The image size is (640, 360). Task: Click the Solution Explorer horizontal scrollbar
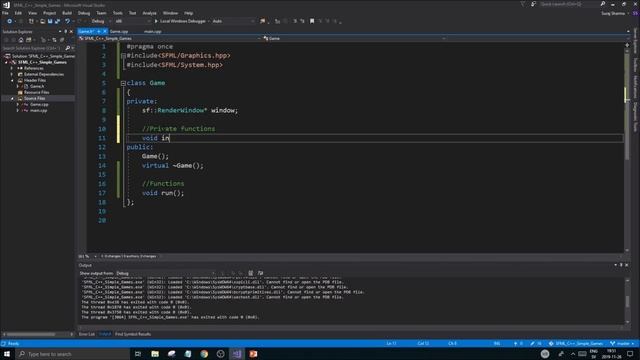[37, 334]
